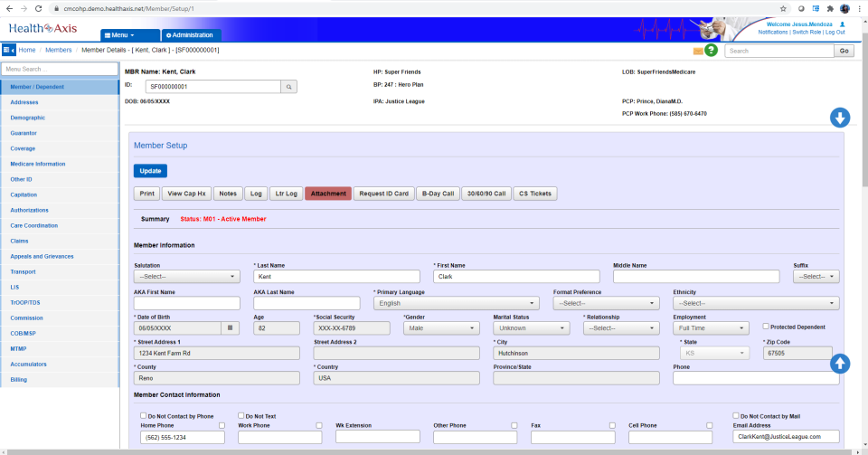Click the blue up-arrow circle
868x455 pixels.
click(840, 364)
